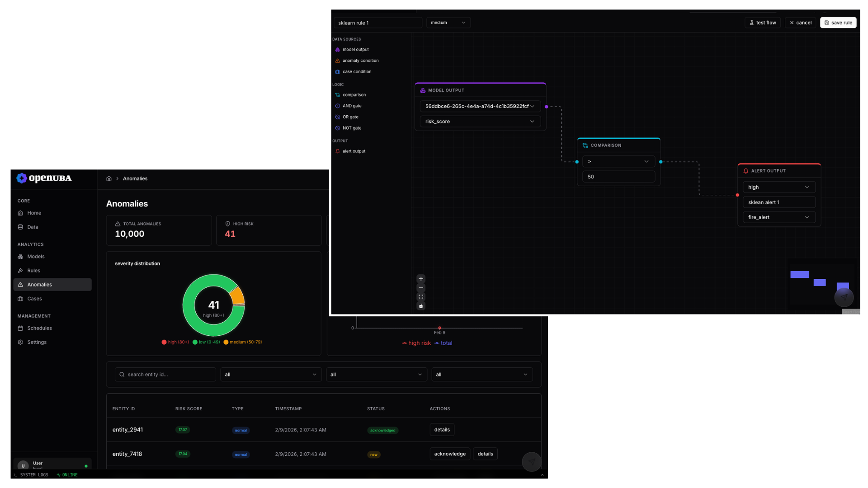Click the fit-view control on the flow canvas
The image size is (868, 488).
point(421,297)
